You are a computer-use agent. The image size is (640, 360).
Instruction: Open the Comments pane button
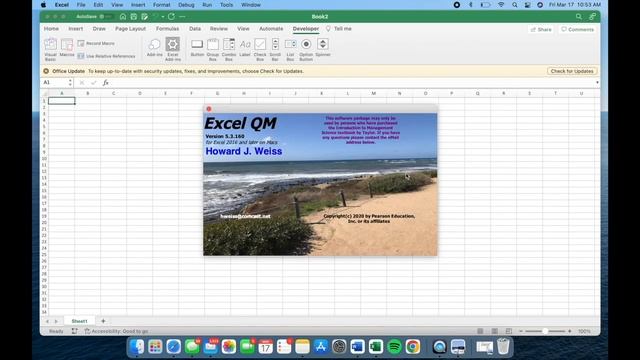click(x=577, y=29)
